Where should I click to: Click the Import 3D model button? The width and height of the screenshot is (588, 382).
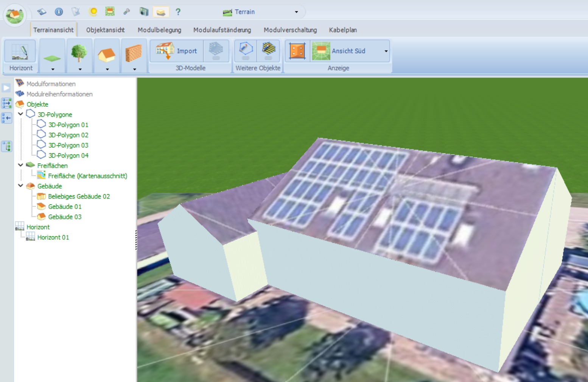[177, 51]
